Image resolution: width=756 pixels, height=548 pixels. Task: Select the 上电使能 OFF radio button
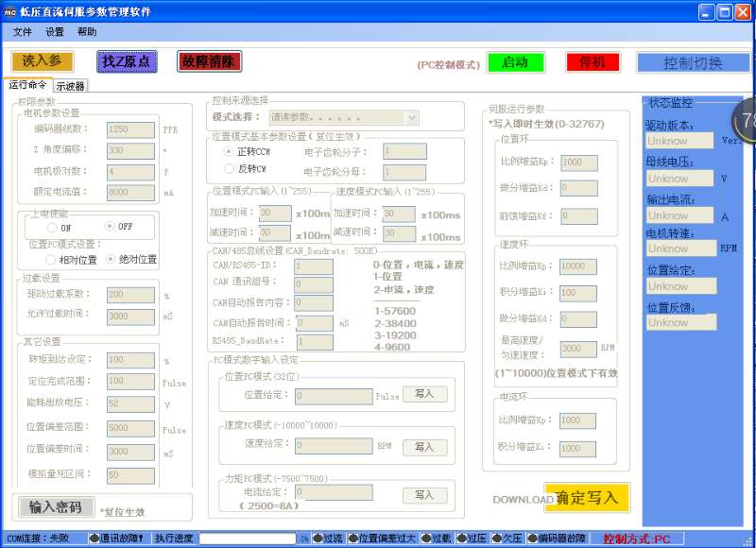pyautogui.click(x=110, y=226)
